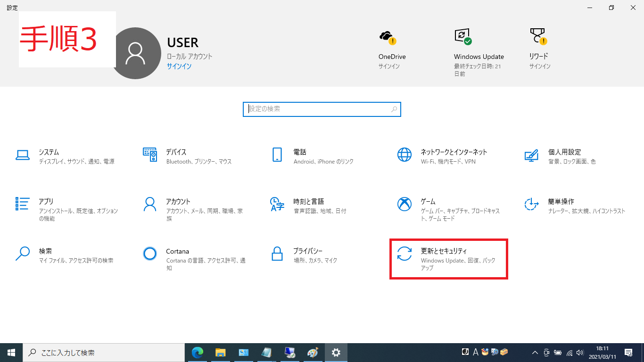Close the 設定 window

pyautogui.click(x=633, y=8)
